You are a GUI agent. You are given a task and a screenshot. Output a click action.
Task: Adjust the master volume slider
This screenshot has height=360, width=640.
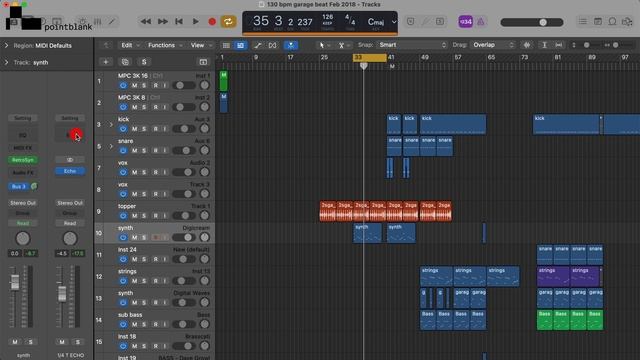532,22
